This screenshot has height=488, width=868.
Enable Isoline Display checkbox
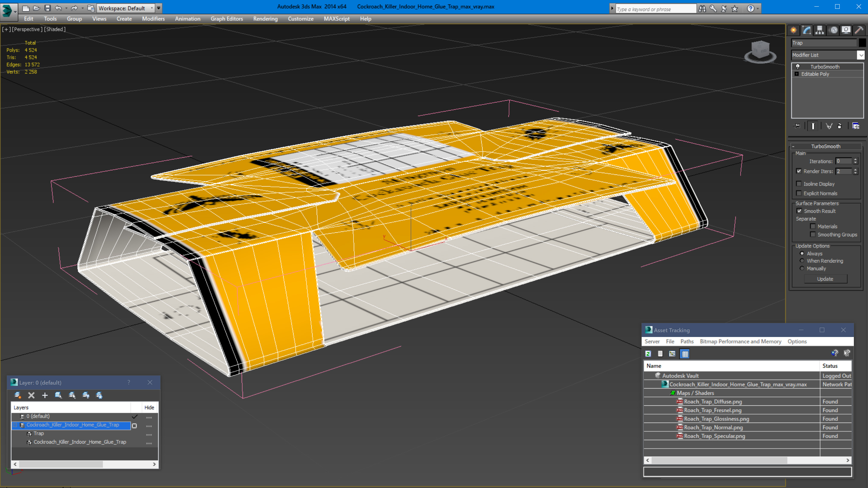coord(799,184)
